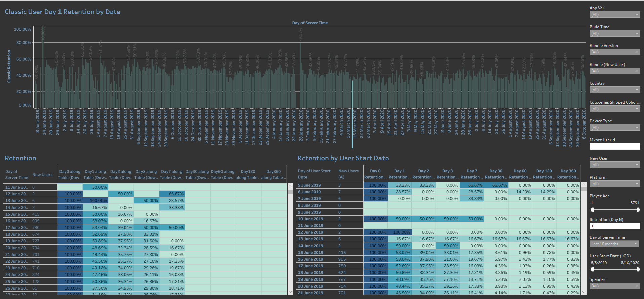This screenshot has width=644, height=299.
Task: Click the 905 new users cell for 16 June 20..
Action: point(36,221)
